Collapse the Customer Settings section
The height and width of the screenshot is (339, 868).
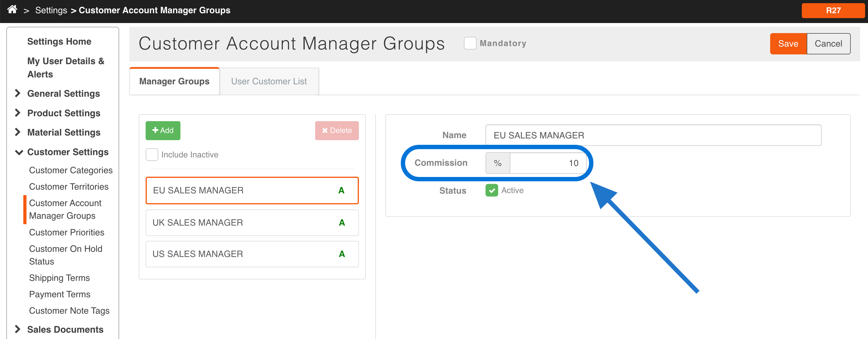coord(19,152)
